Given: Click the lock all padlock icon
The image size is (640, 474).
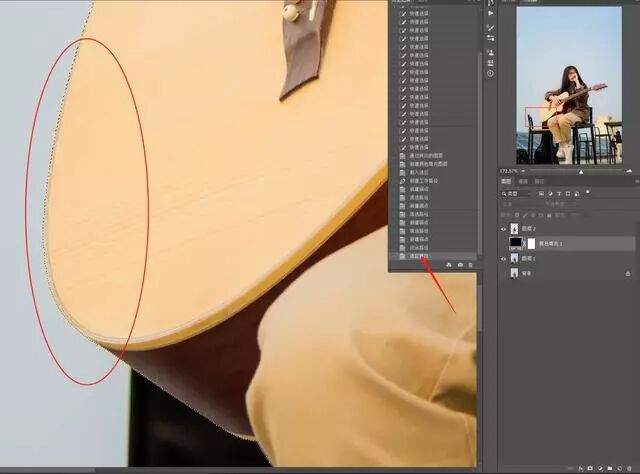Looking at the screenshot, I should pos(549,215).
